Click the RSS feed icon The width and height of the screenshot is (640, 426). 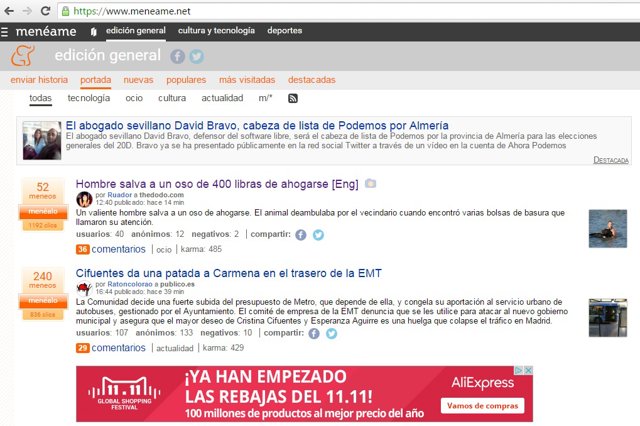click(293, 98)
